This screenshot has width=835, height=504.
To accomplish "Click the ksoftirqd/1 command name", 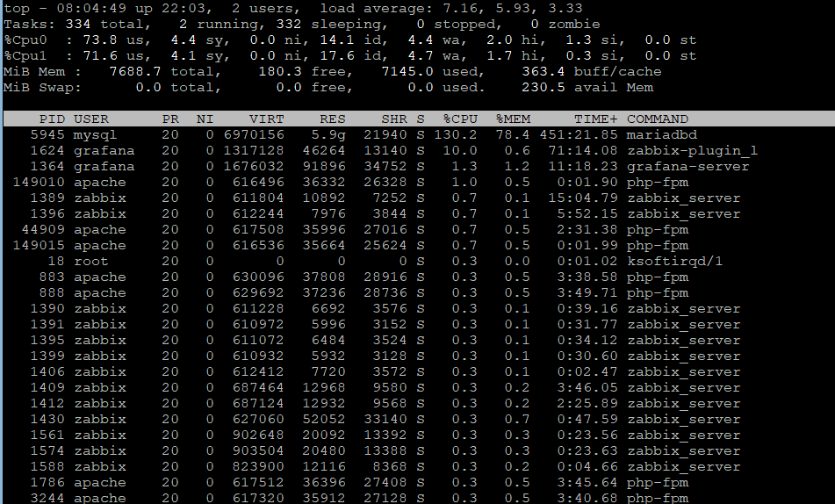I will 674,261.
